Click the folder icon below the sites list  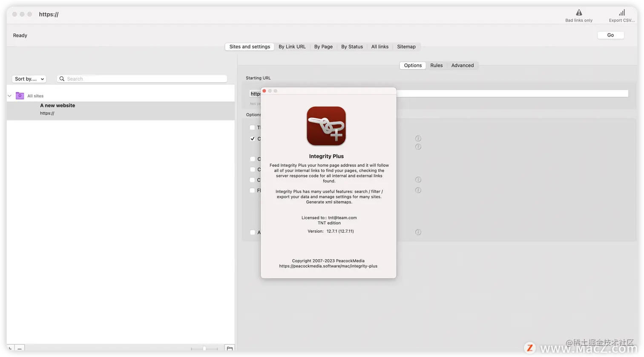click(230, 348)
